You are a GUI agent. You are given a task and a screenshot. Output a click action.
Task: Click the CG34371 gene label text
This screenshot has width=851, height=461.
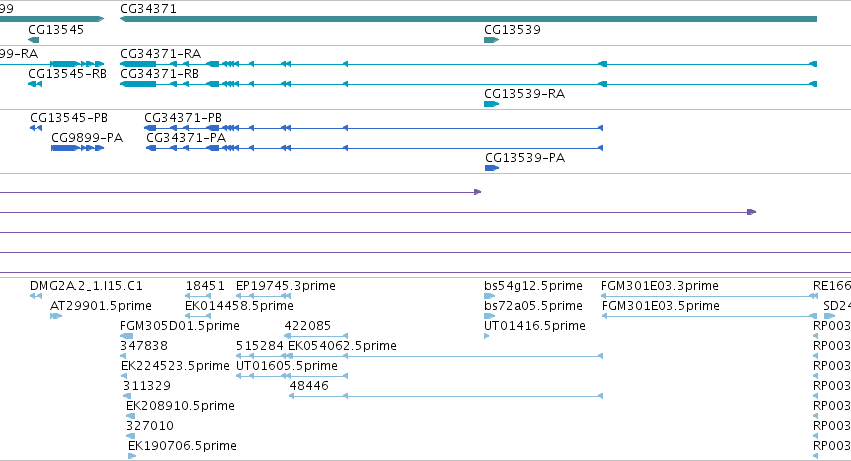(x=148, y=9)
